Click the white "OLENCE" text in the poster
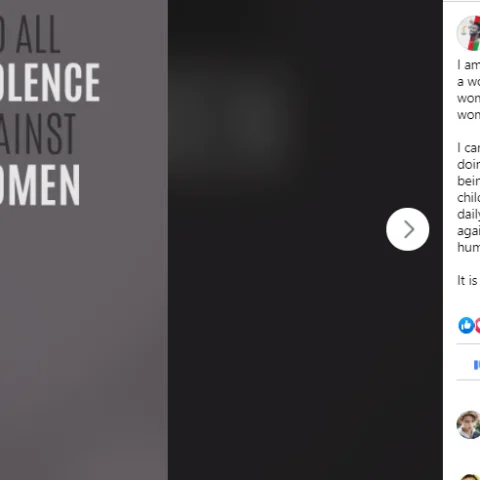The height and width of the screenshot is (480, 480). pos(50,82)
